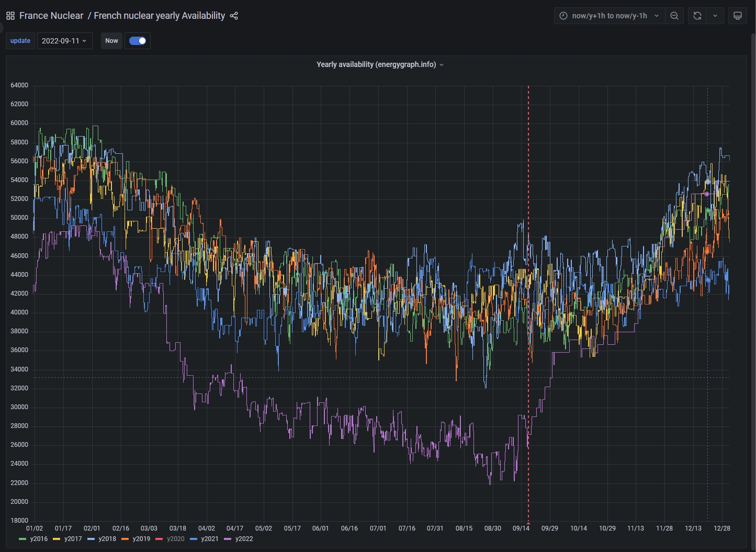The width and height of the screenshot is (756, 552).
Task: Refresh the dashboard
Action: pyautogui.click(x=697, y=16)
